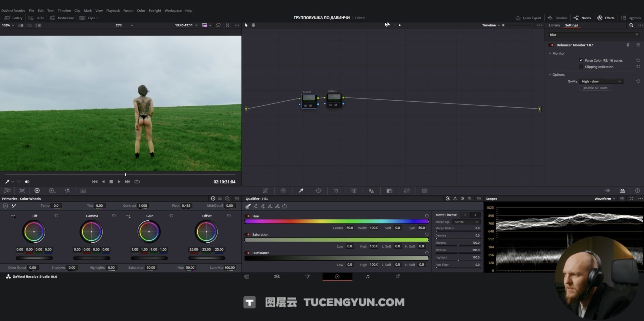Delete Dehancer Monitor effect with trash icon
Viewport: 644px width, 321px height.
pos(628,45)
